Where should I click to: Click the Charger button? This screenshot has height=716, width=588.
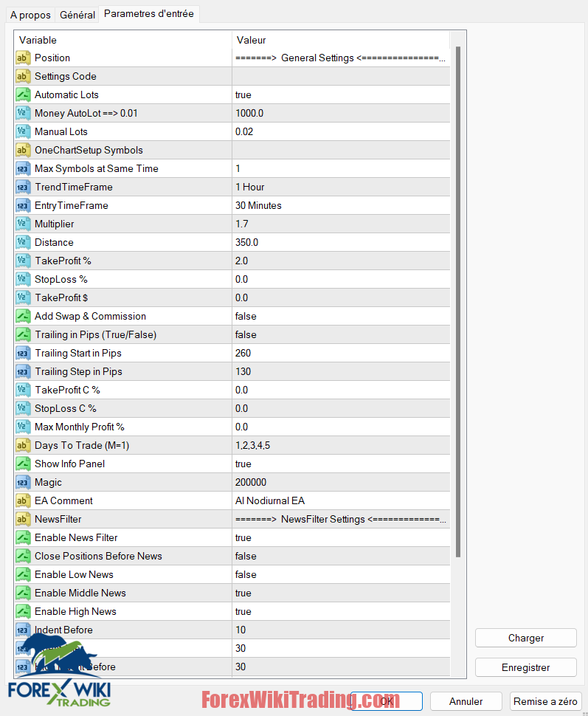point(526,638)
